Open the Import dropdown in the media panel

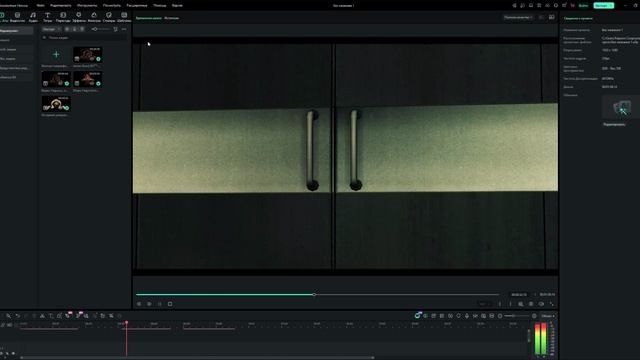[x=51, y=29]
